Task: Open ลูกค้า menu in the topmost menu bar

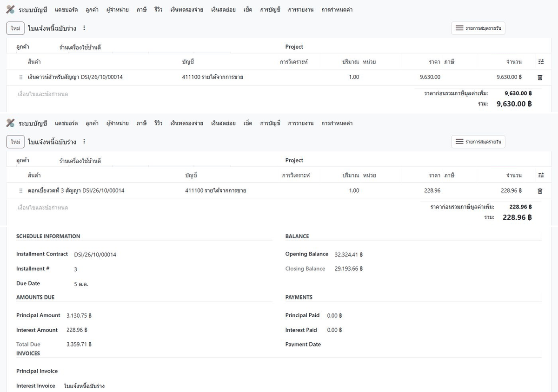Action: pos(92,9)
